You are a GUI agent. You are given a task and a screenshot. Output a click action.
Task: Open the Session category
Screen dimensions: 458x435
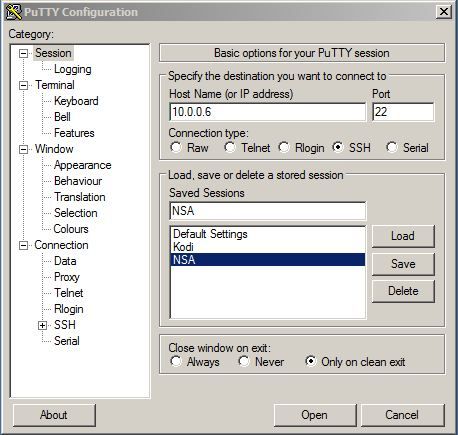click(53, 53)
